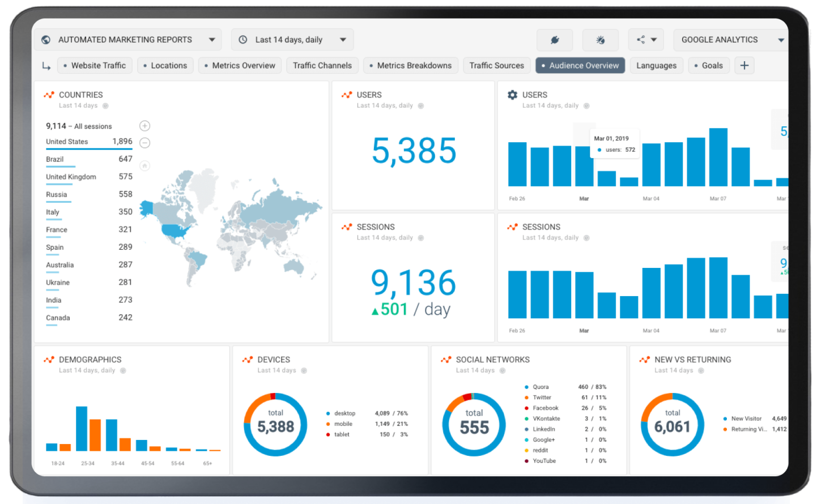
Task: Click the Social Networks widget metric icon
Action: pos(446,360)
